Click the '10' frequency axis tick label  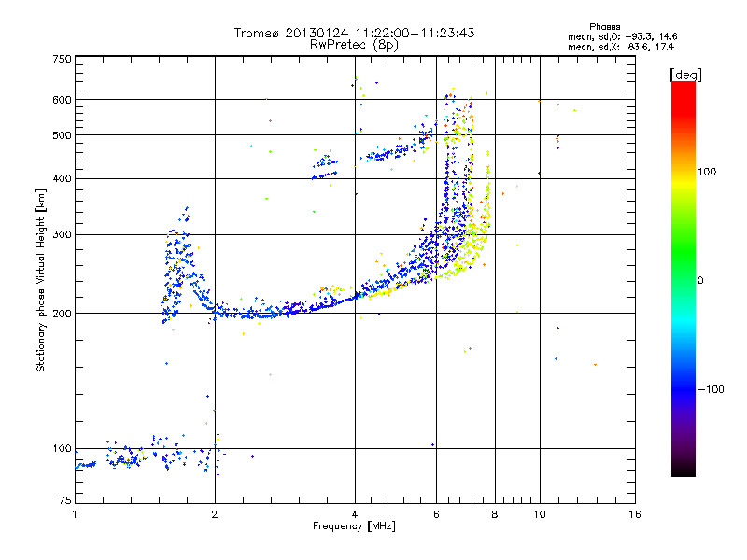(540, 514)
